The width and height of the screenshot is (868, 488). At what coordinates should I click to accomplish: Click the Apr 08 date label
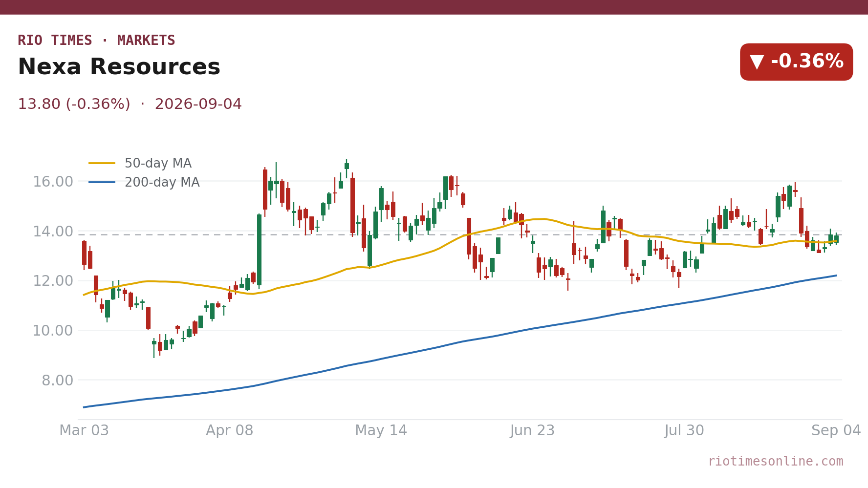tap(230, 431)
